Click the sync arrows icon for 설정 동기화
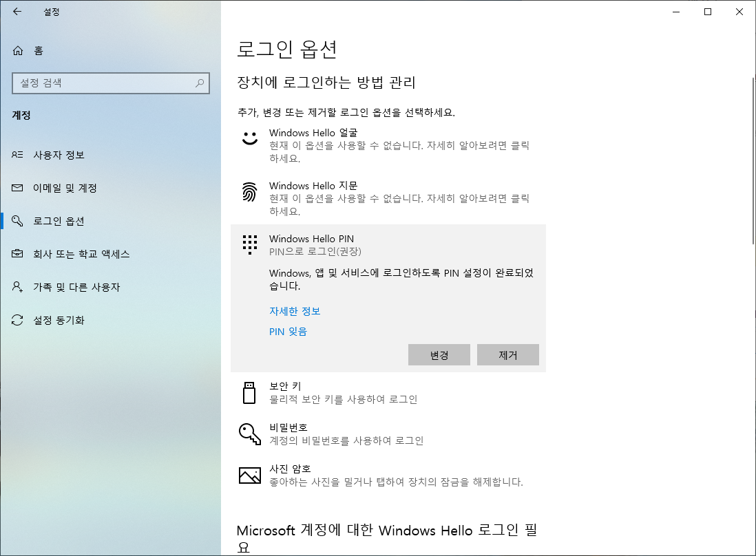Screen dimensions: 756x556 pyautogui.click(x=17, y=320)
